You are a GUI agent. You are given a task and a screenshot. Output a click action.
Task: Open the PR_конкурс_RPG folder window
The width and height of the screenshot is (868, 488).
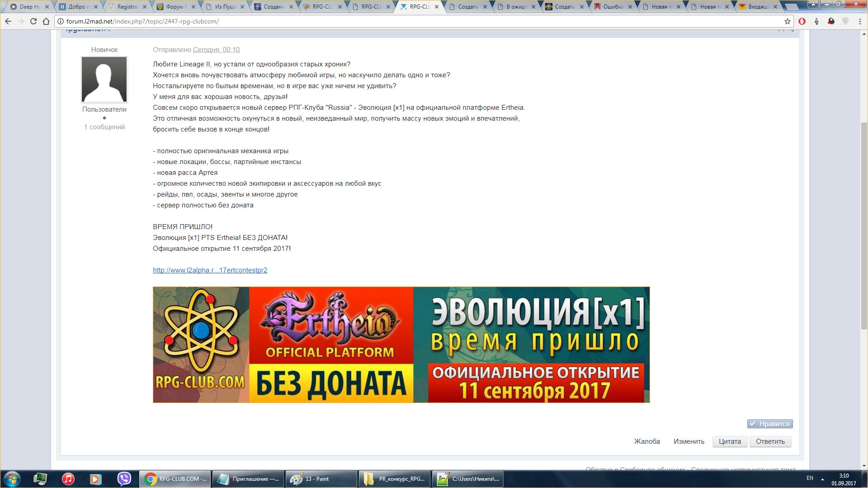click(x=395, y=479)
